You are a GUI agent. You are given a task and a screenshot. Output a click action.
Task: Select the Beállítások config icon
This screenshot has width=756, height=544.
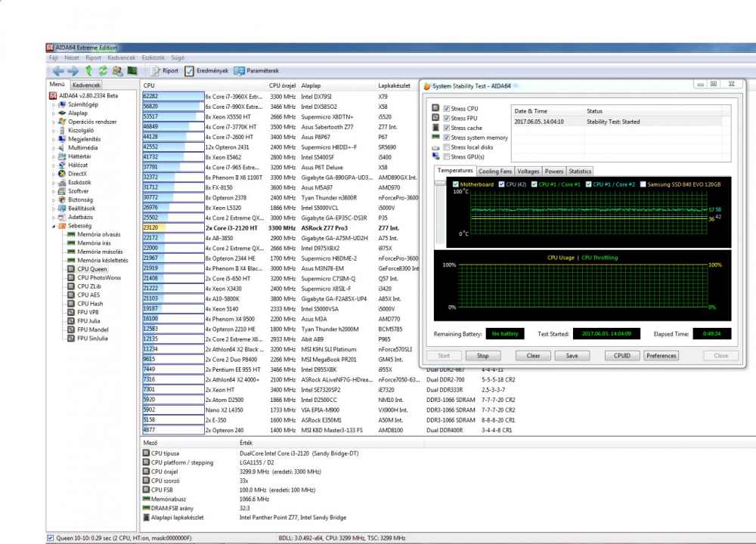click(62, 209)
